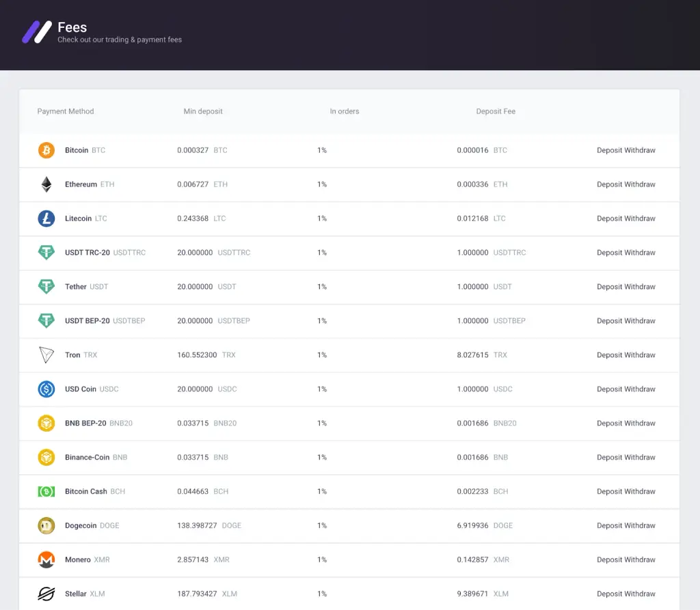
Task: Click the blue Litecoin icon
Action: [x=46, y=218]
